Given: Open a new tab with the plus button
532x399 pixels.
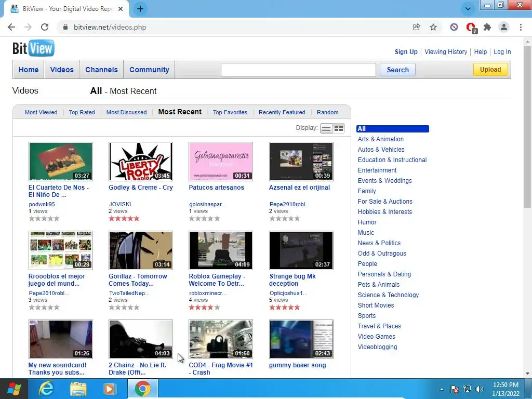Looking at the screenshot, I should click(x=140, y=9).
